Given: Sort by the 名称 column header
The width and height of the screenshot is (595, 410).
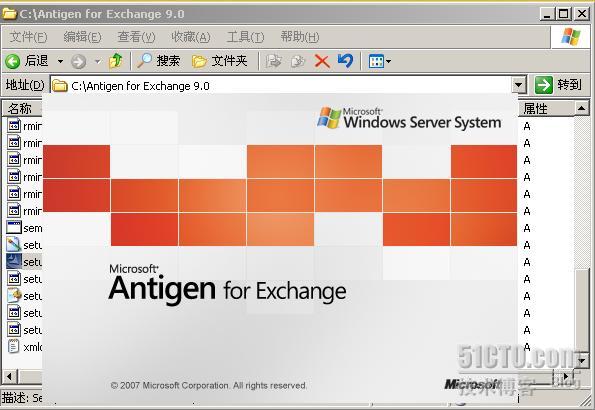Looking at the screenshot, I should 22,109.
